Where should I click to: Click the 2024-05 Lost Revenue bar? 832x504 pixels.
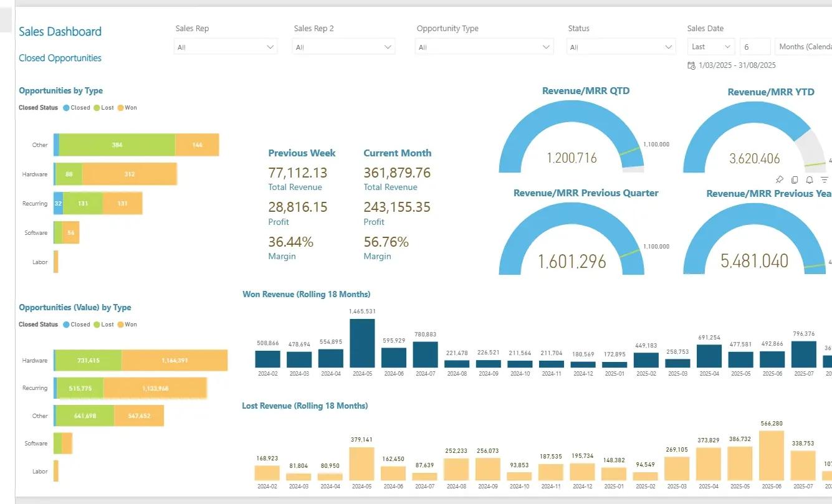click(362, 464)
